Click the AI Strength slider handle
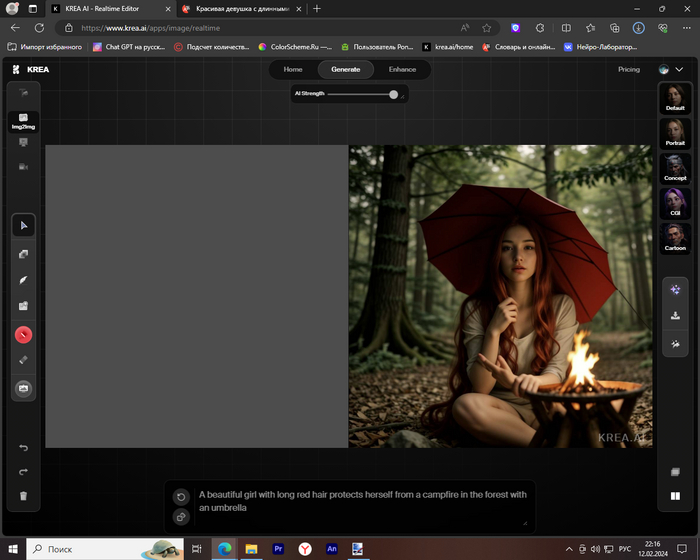The image size is (700, 560). click(393, 94)
